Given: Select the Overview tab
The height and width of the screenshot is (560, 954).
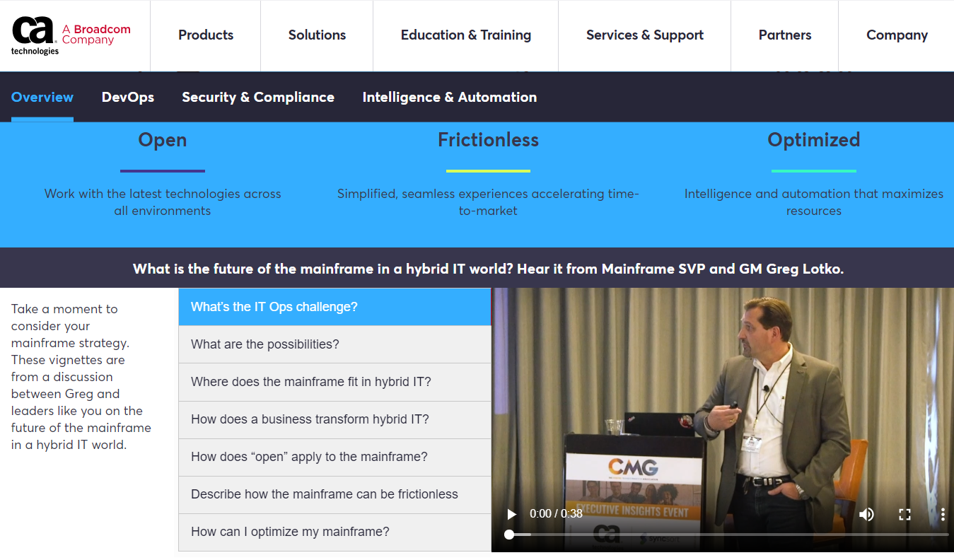Looking at the screenshot, I should click(x=42, y=98).
